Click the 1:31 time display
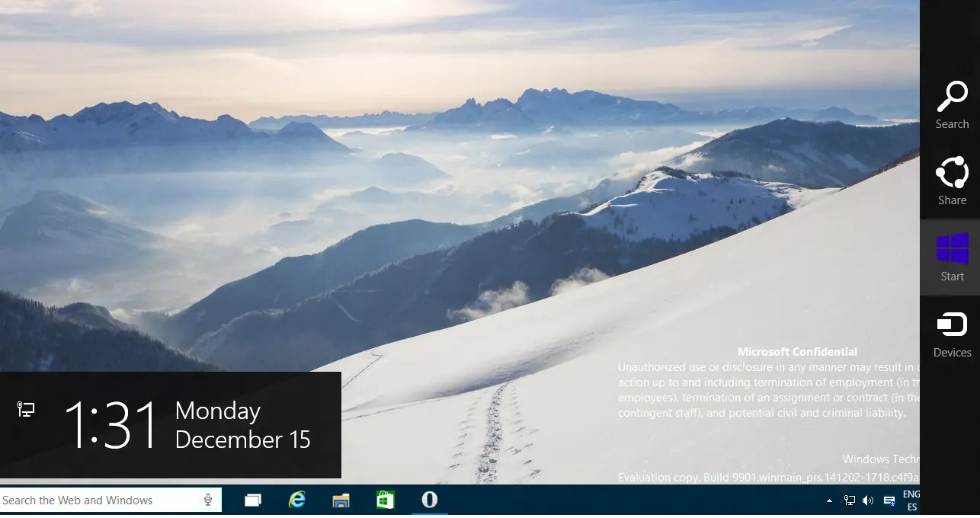Screen dimensions: 980x518 pyautogui.click(x=111, y=425)
